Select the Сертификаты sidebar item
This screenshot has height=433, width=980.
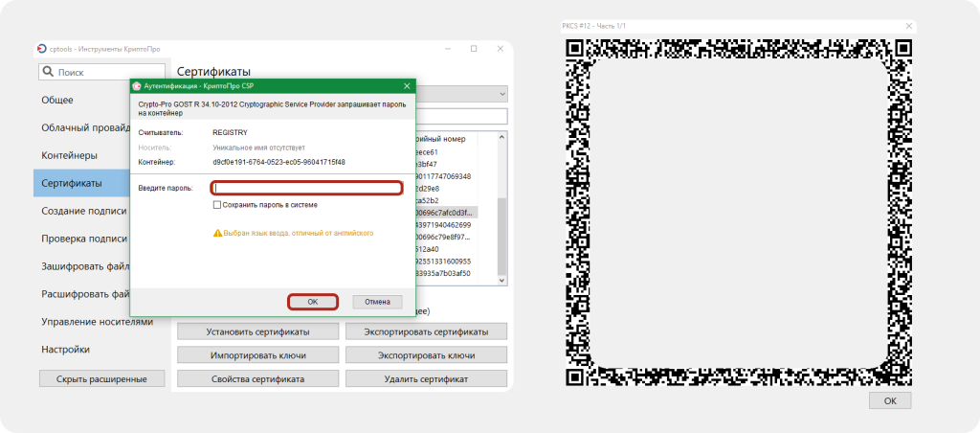point(81,183)
